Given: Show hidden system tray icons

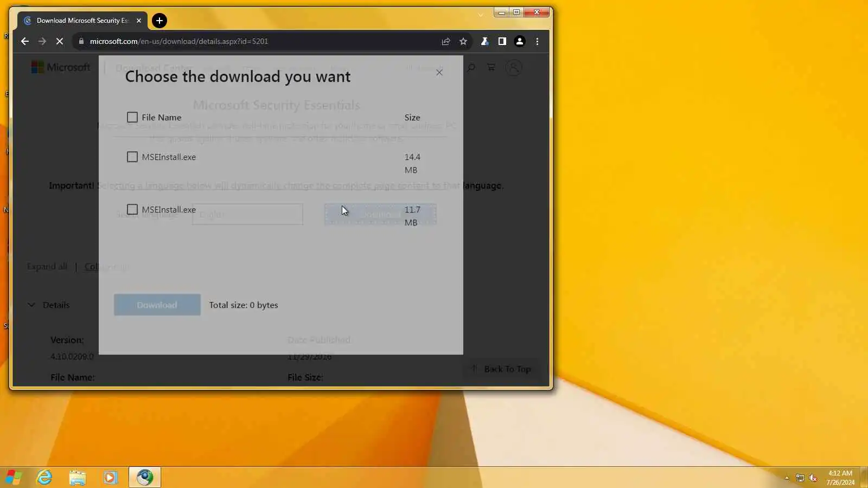Looking at the screenshot, I should [787, 478].
